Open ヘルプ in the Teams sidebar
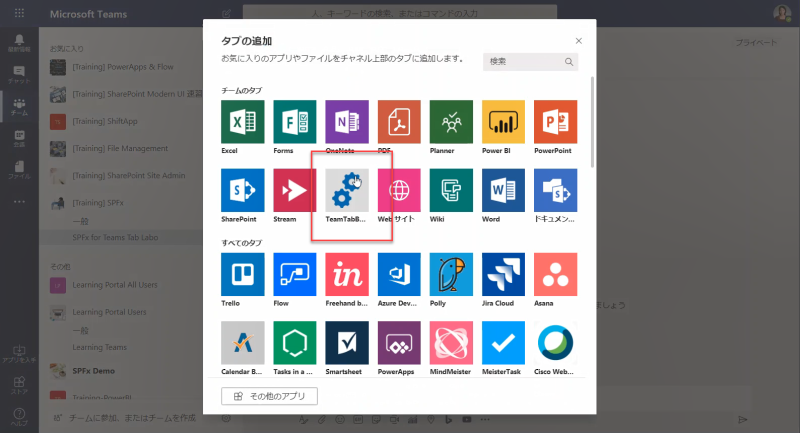 pyautogui.click(x=19, y=417)
